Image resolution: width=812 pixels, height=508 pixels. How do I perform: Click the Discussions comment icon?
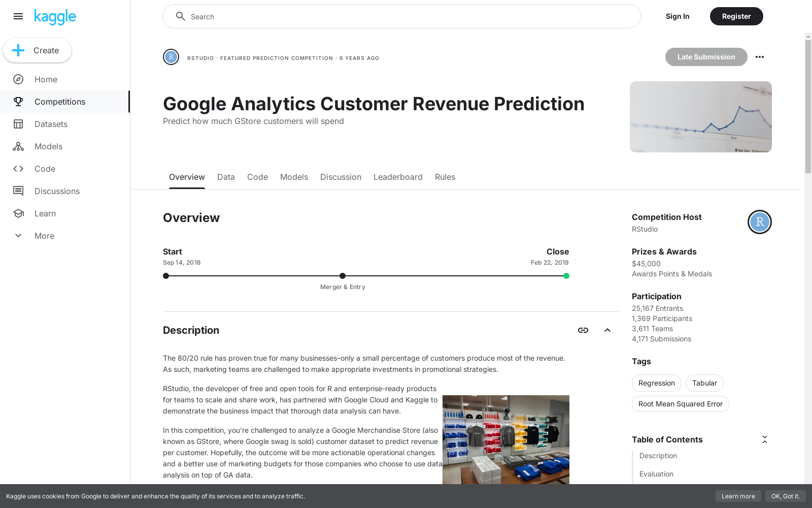click(18, 191)
